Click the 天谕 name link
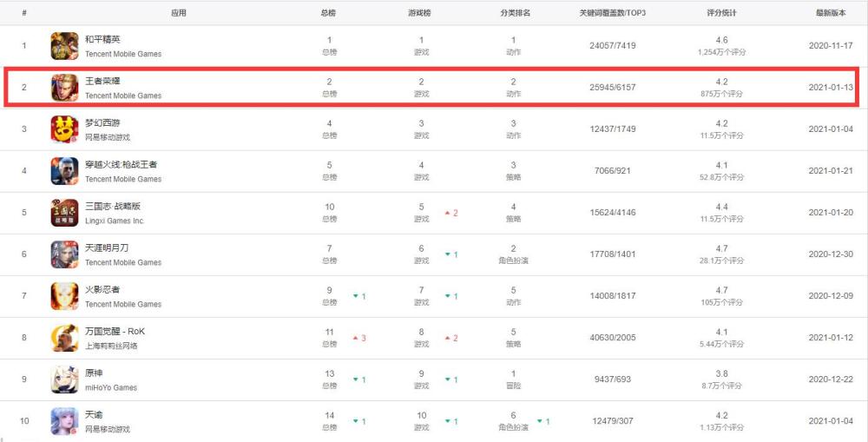 (x=94, y=415)
